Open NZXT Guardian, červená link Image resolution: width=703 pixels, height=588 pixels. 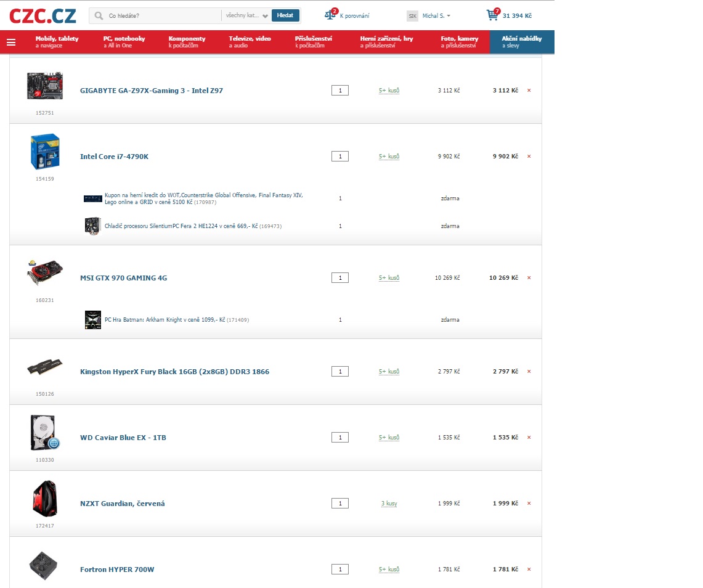123,504
